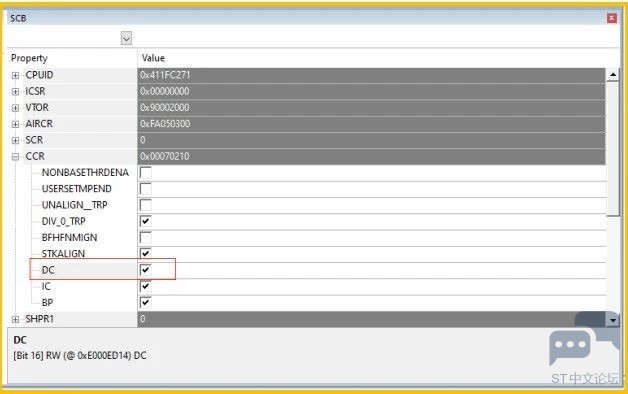Select the SCR property row label
Screen dimensions: 628x394
tap(34, 140)
